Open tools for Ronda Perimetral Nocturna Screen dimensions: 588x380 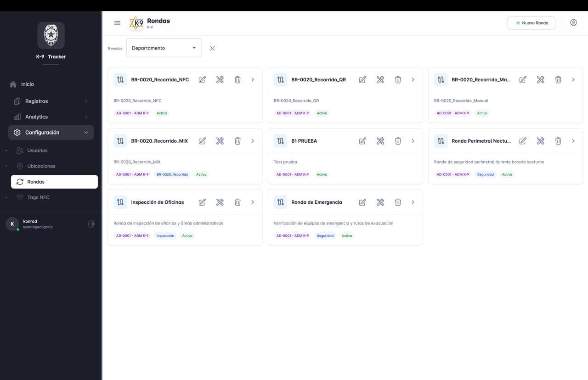540,141
